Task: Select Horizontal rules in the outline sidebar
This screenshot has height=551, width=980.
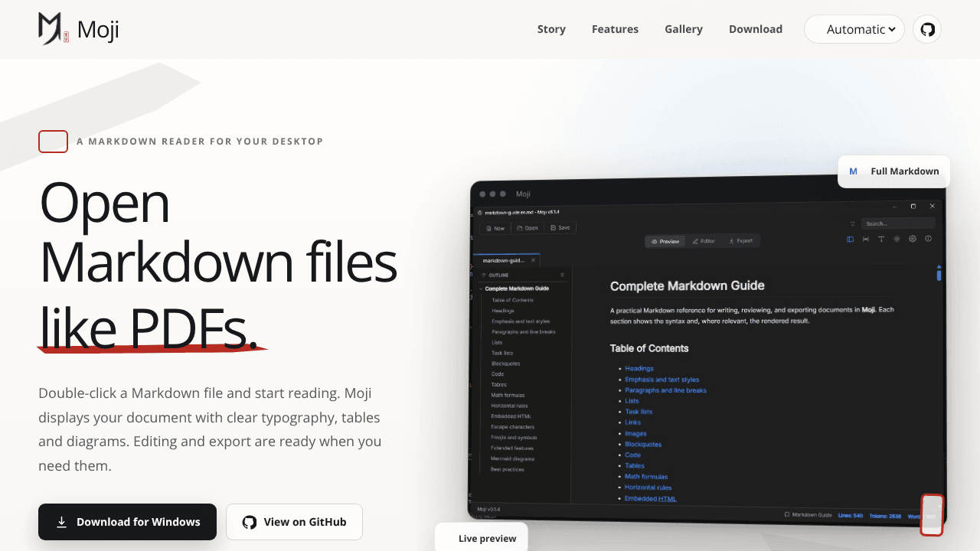Action: click(x=510, y=406)
